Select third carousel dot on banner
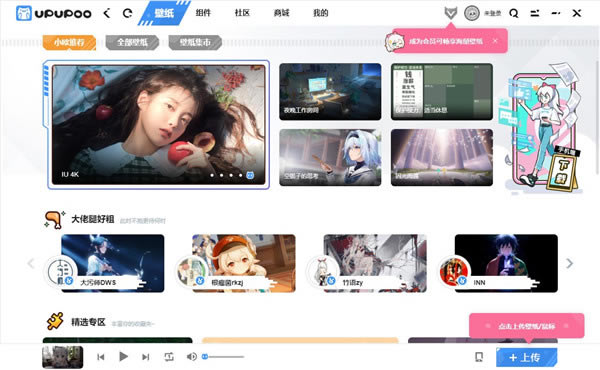 (x=231, y=175)
